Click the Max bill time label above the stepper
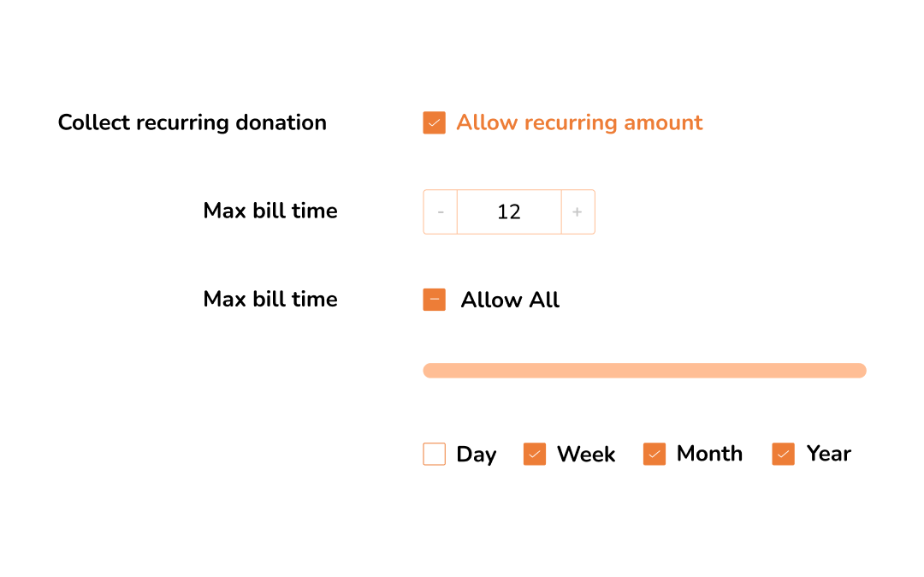 coord(270,211)
